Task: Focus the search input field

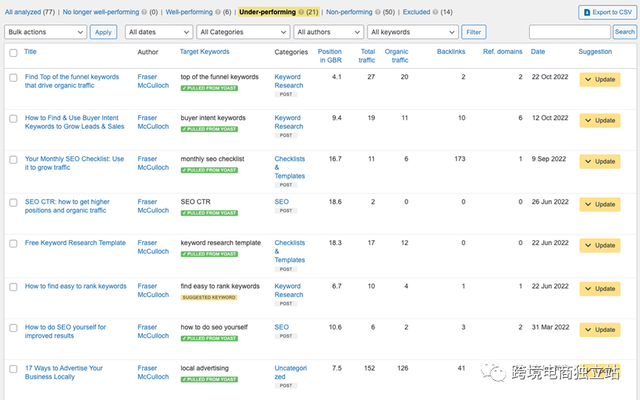Action: [569, 32]
